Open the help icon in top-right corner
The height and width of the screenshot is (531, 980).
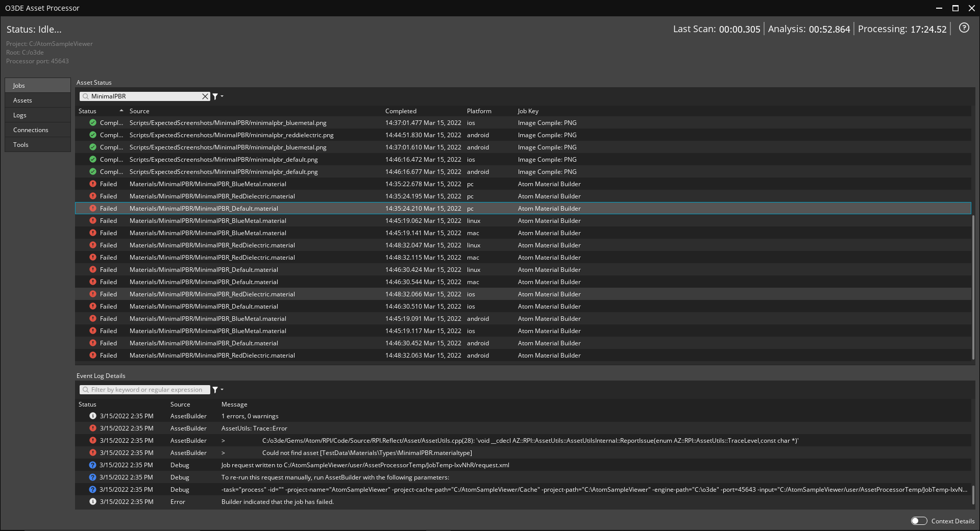pyautogui.click(x=964, y=28)
